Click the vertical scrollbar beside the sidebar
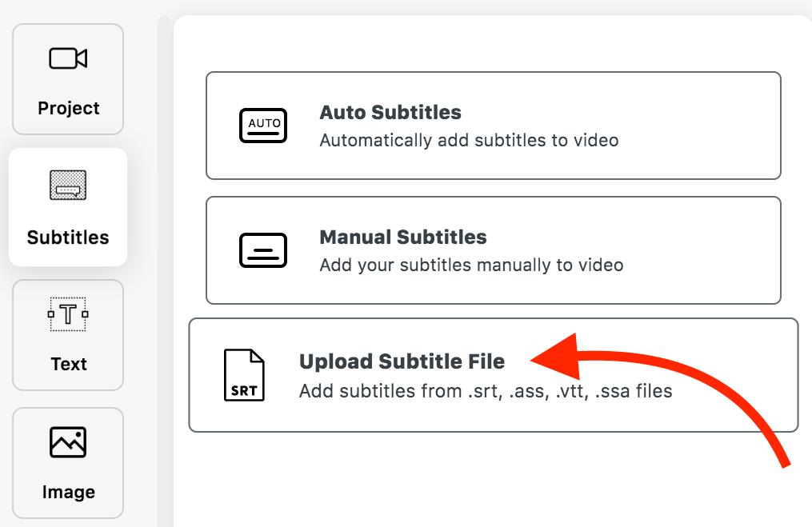This screenshot has height=527, width=812. pyautogui.click(x=164, y=271)
